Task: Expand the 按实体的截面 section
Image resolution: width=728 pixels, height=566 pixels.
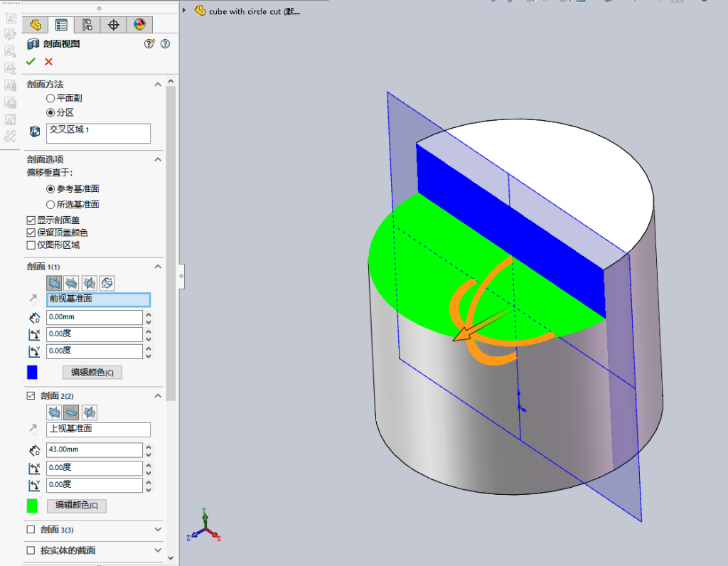Action: 158,550
